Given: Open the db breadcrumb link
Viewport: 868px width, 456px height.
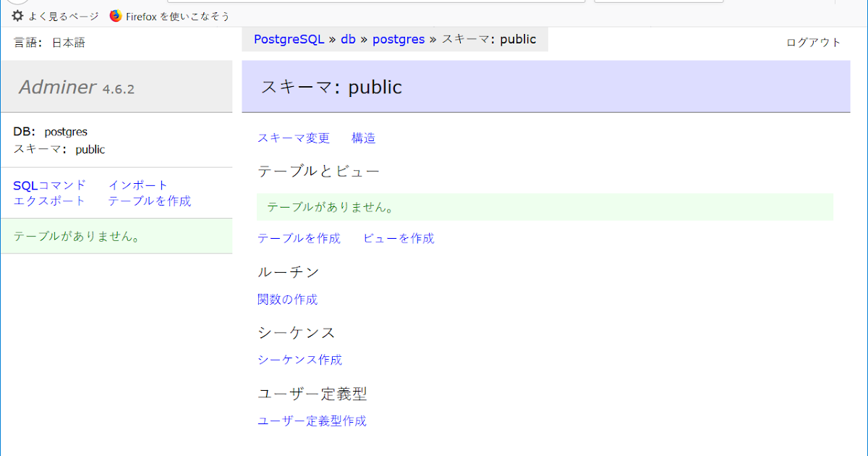Looking at the screenshot, I should 347,39.
